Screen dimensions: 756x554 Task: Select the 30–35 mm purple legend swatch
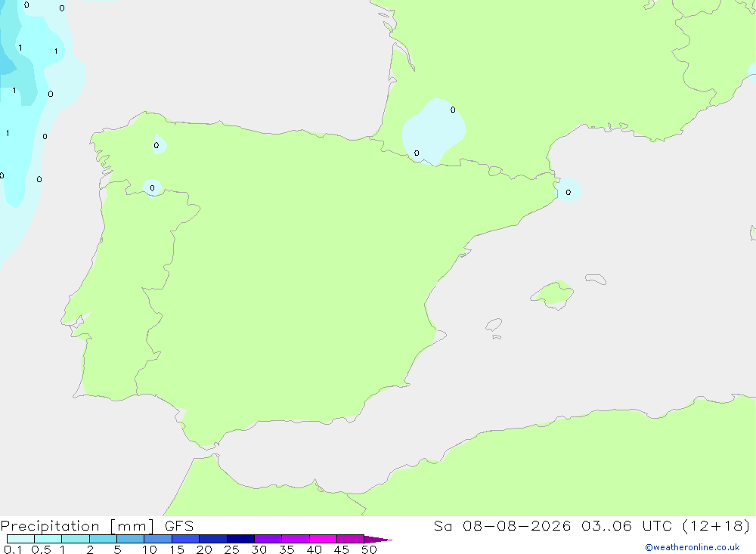tap(268, 539)
